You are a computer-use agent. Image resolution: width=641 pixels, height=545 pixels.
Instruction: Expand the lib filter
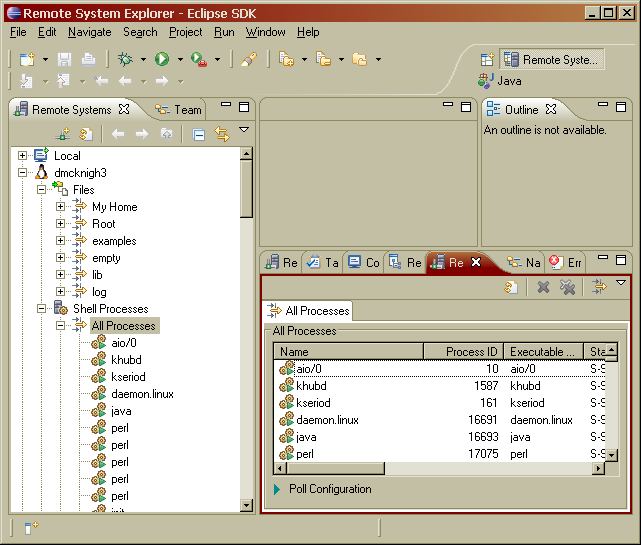(x=60, y=274)
